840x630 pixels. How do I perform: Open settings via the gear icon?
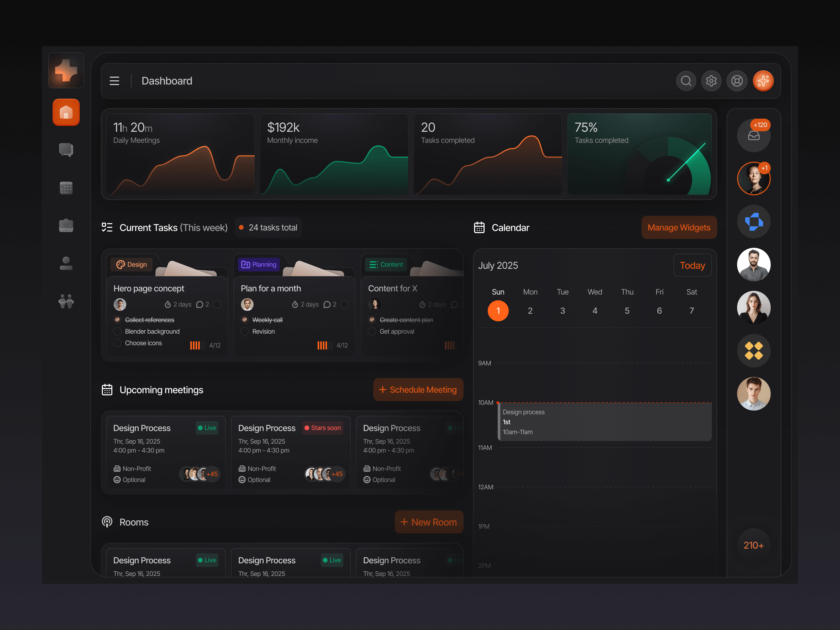coord(711,81)
